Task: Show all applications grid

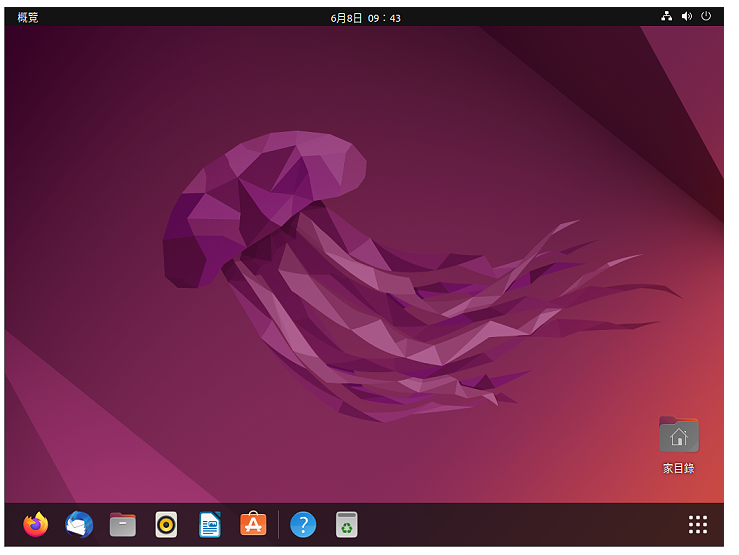Action: pos(698,524)
